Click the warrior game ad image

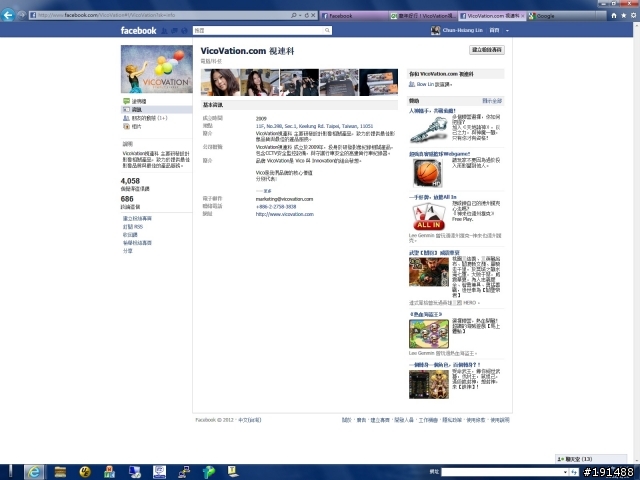[429, 272]
